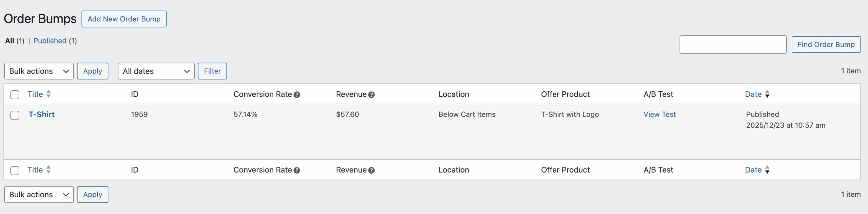Focus the order bump search field
868x214 pixels.
click(x=733, y=44)
